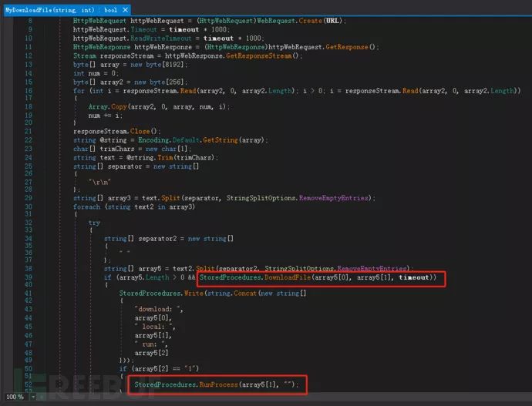532x406 pixels.
Task: Open the 100 % zoom level dropdown
Action: (x=33, y=397)
